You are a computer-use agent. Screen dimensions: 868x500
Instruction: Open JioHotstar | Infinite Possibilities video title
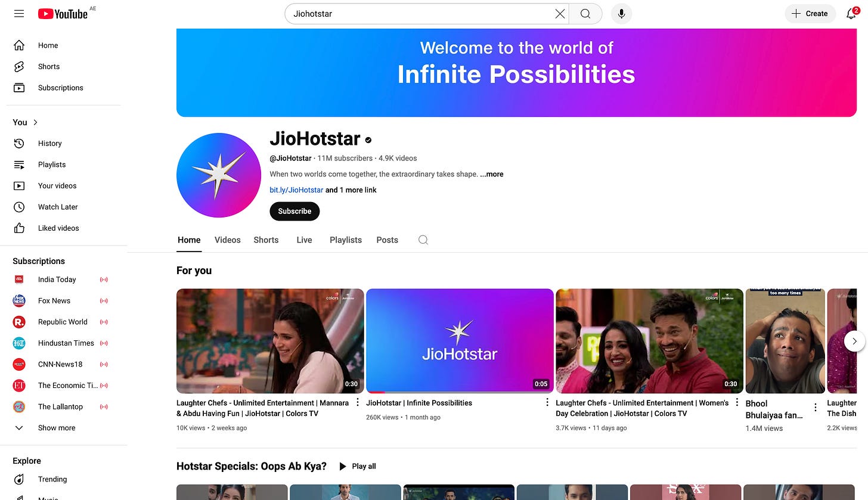tap(419, 403)
